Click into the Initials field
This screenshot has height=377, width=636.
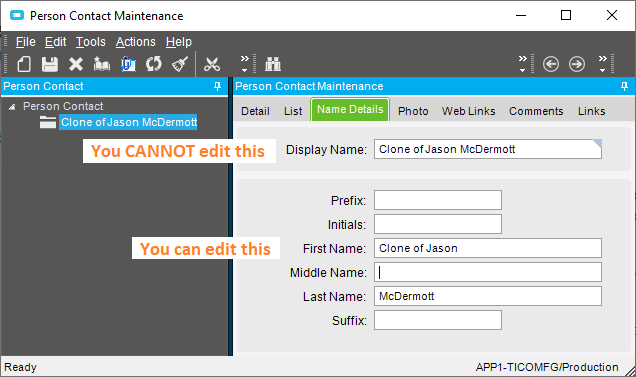438,224
